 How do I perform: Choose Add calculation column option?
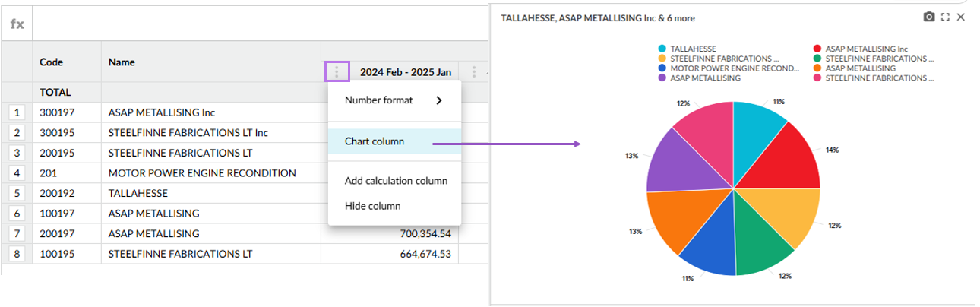point(396,181)
